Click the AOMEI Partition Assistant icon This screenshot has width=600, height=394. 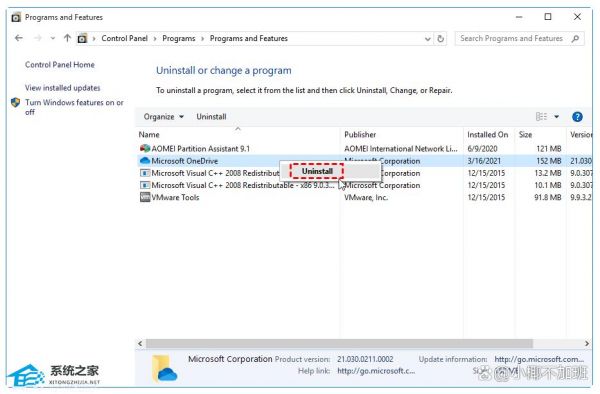[x=145, y=148]
